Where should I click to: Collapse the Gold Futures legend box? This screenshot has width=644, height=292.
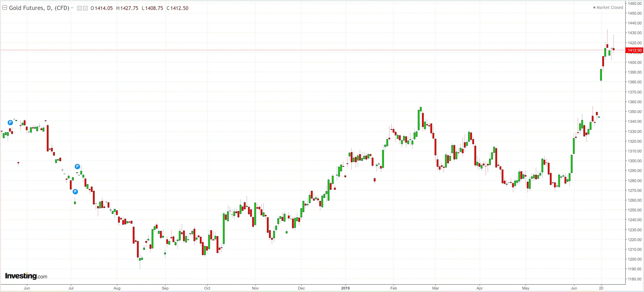pyautogui.click(x=5, y=8)
